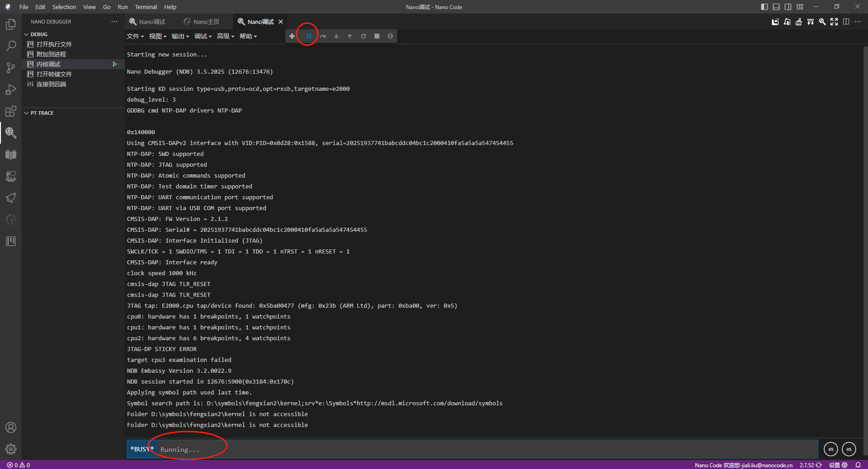Screen dimensions: 868x469
Task: Open the Accounts menu
Action: pyautogui.click(x=11, y=427)
